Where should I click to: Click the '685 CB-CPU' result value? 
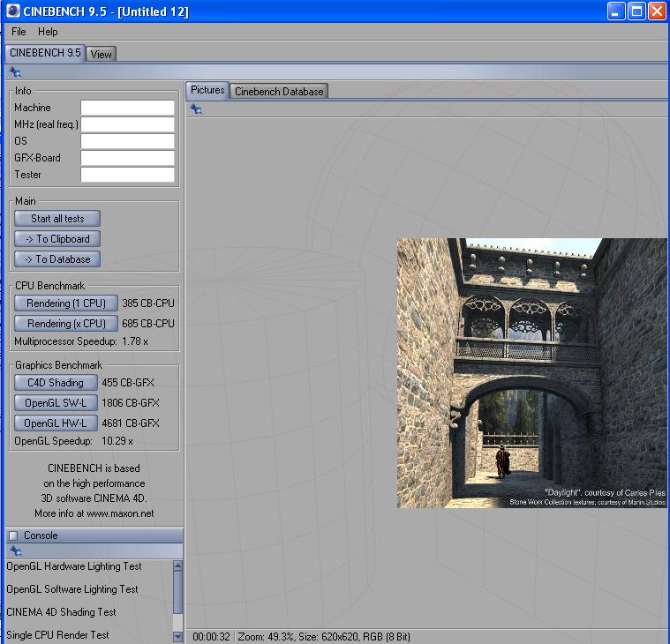pyautogui.click(x=147, y=324)
